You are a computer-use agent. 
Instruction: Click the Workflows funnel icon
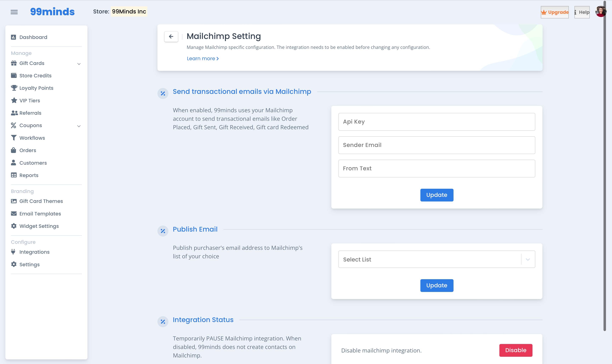pyautogui.click(x=14, y=138)
